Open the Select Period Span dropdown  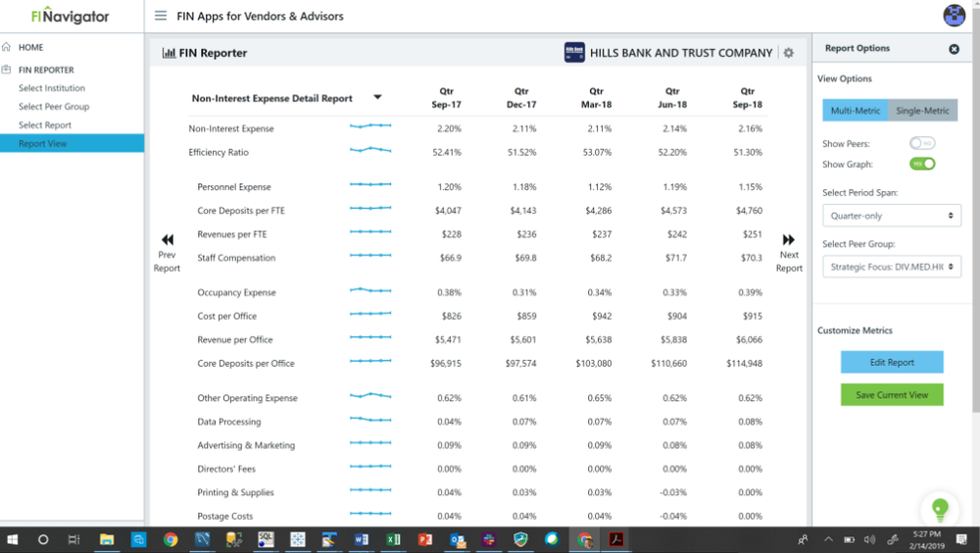coord(891,216)
